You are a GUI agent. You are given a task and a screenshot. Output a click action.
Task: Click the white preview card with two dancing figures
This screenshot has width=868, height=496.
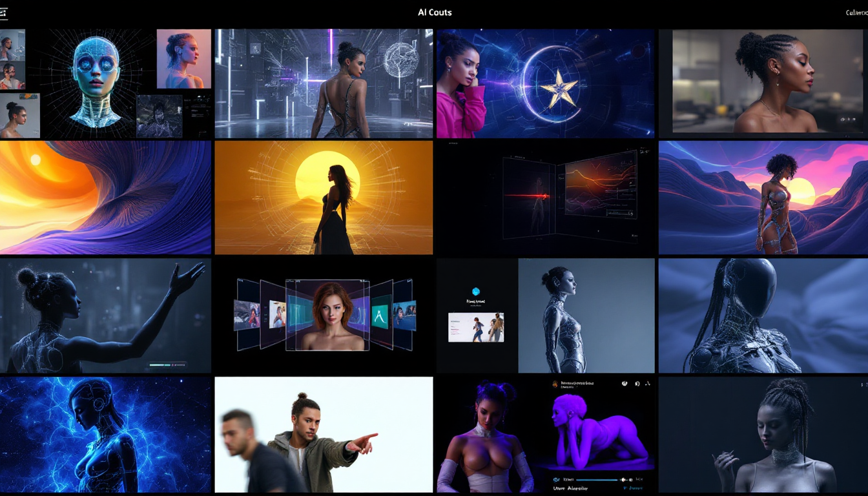(x=476, y=327)
